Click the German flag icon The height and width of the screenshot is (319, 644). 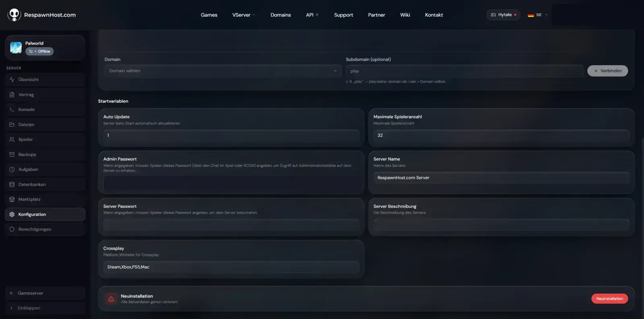[x=531, y=15]
